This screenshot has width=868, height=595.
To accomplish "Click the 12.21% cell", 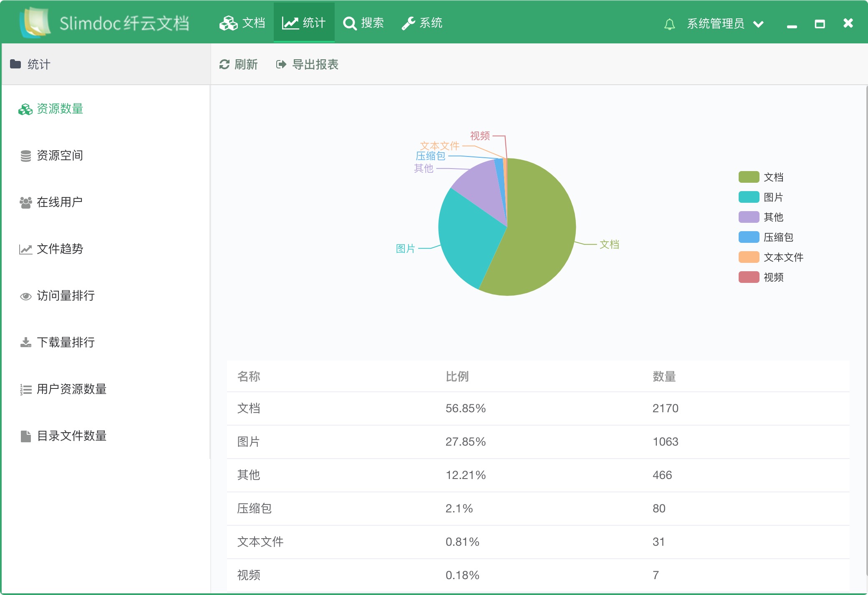I will point(465,475).
